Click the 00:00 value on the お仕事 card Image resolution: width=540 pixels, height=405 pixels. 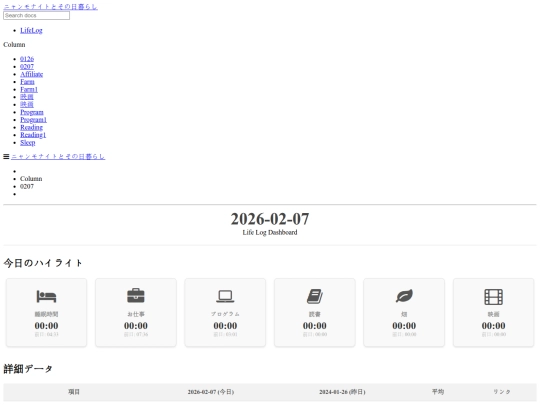[136, 326]
